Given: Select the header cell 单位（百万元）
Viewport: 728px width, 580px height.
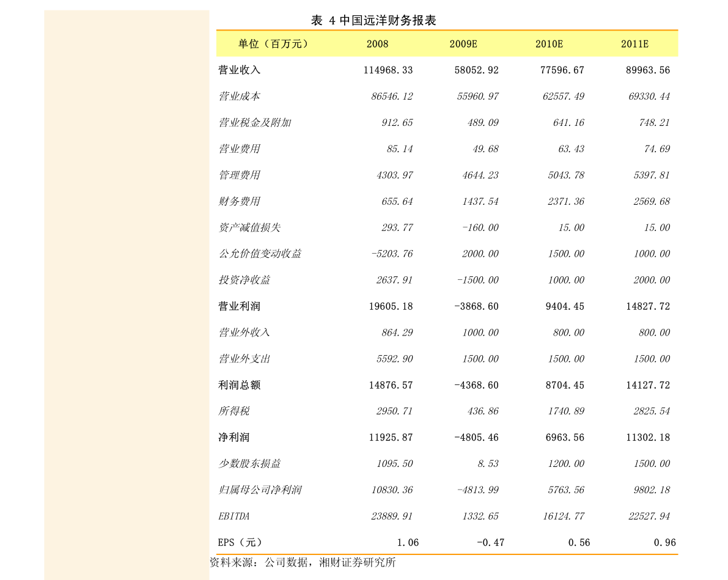Looking at the screenshot, I should click(x=273, y=44).
